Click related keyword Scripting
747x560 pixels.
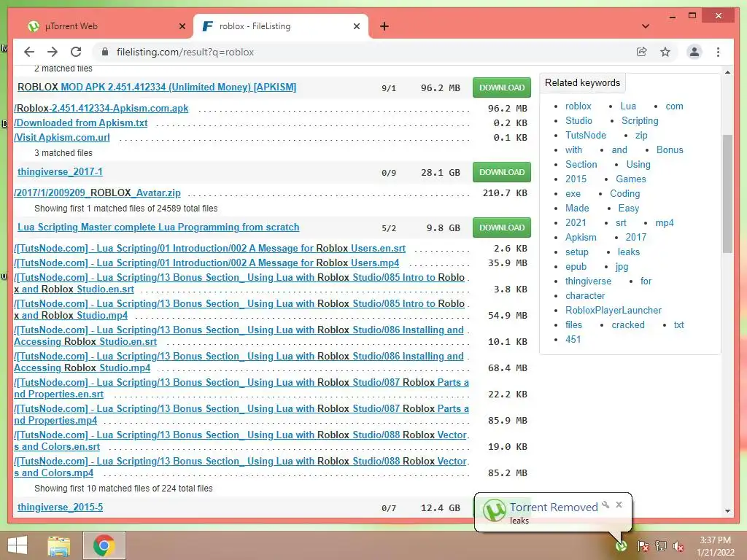pyautogui.click(x=640, y=121)
